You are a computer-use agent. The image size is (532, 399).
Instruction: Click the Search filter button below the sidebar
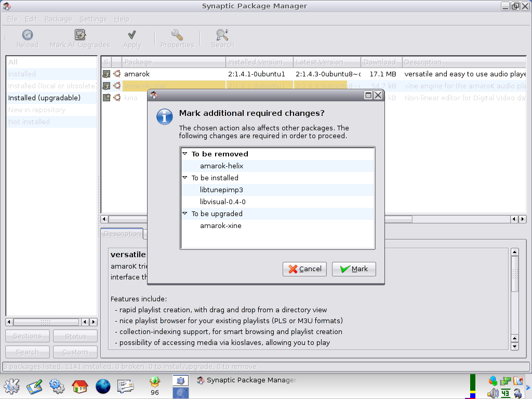point(28,352)
